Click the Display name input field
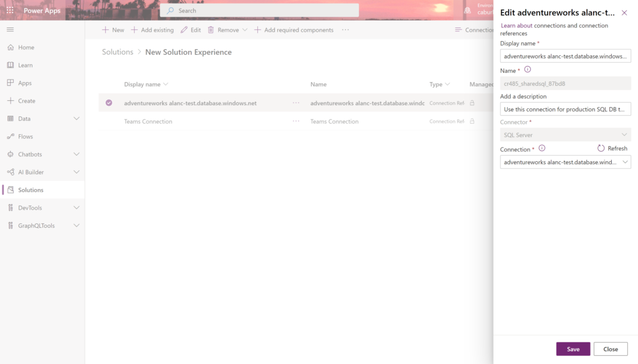This screenshot has height=364, width=638. [x=565, y=57]
